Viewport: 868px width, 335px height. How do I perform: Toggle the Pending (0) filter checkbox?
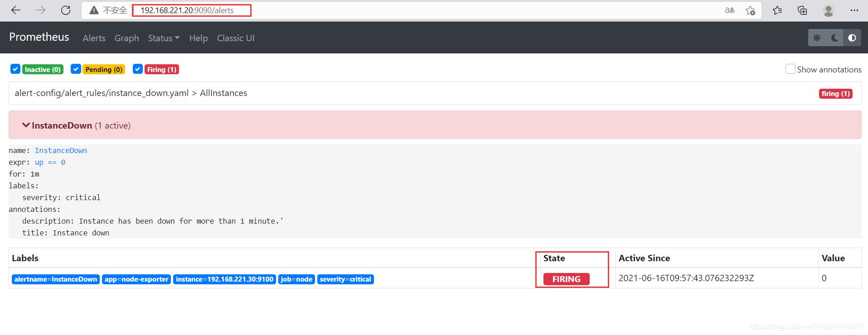pos(76,69)
